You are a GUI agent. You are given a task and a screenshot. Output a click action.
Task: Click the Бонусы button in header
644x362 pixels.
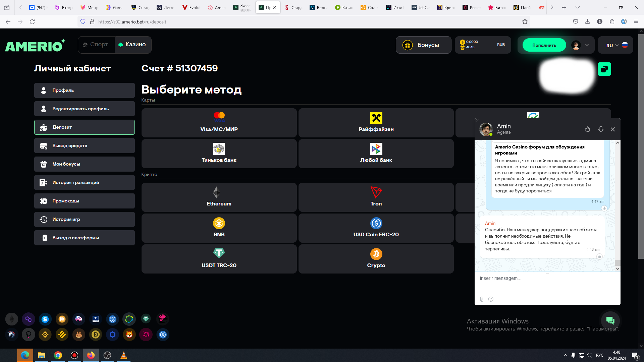[423, 45]
